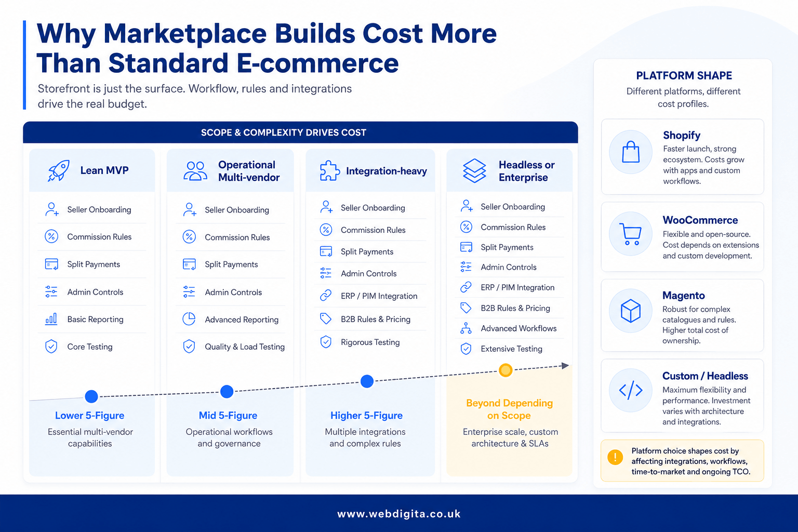Click the Rigorous Testing shield icon
Viewport: 798px width, 532px height.
pyautogui.click(x=326, y=342)
